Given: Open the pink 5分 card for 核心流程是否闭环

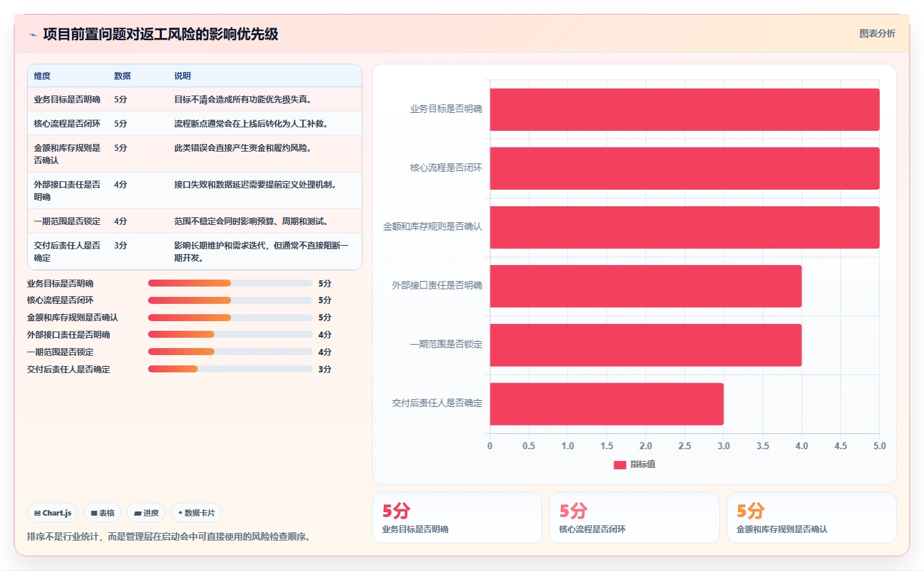Looking at the screenshot, I should [x=634, y=518].
